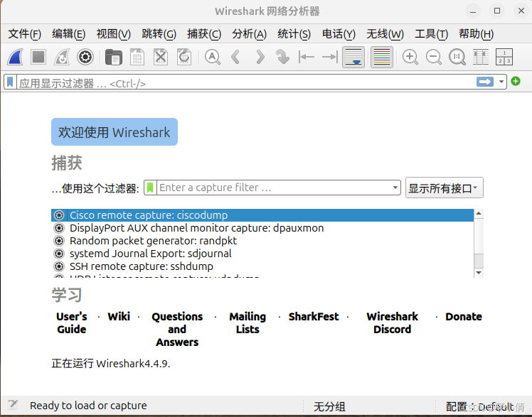Reset text to normal size icon

457,57
